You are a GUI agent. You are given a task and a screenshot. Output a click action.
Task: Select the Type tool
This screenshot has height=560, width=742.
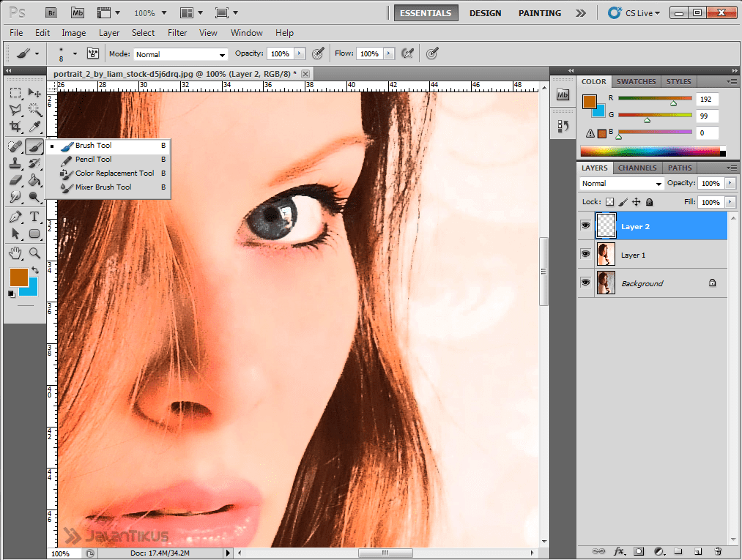(x=34, y=217)
